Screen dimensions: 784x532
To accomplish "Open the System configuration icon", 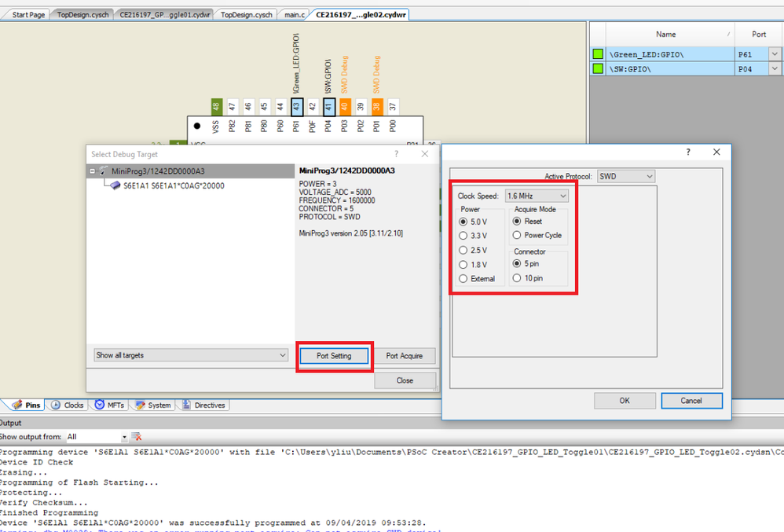I will 140,405.
